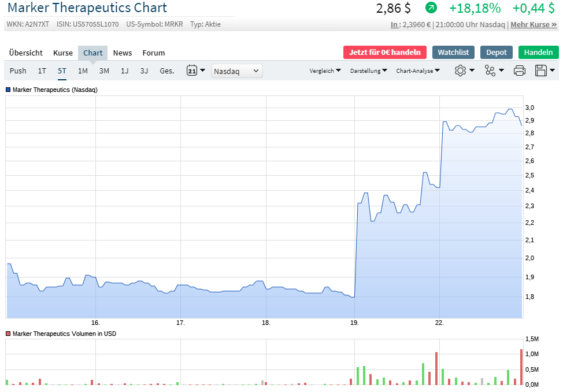Screen dimensions: 563x392
Task: Add stock to Watchlist
Action: 453,52
